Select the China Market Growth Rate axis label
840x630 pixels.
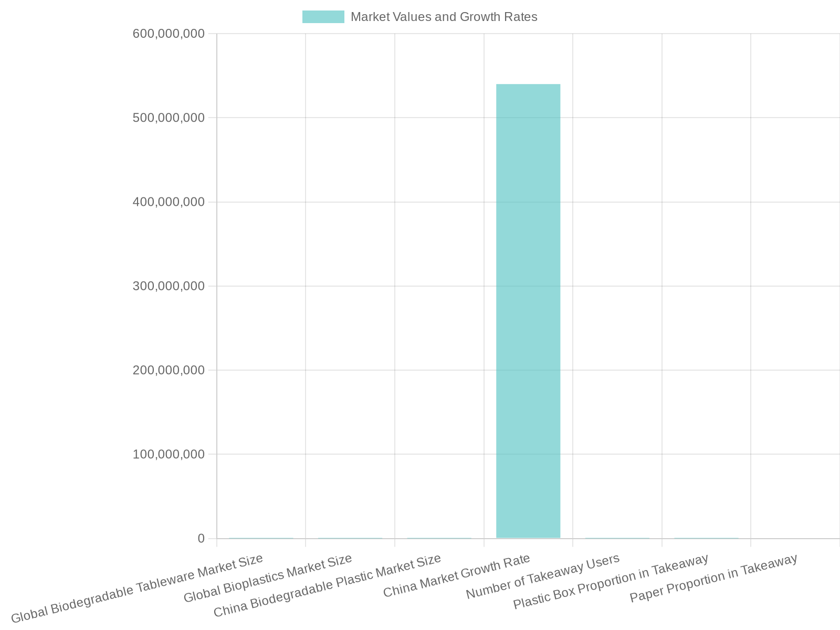pyautogui.click(x=457, y=575)
